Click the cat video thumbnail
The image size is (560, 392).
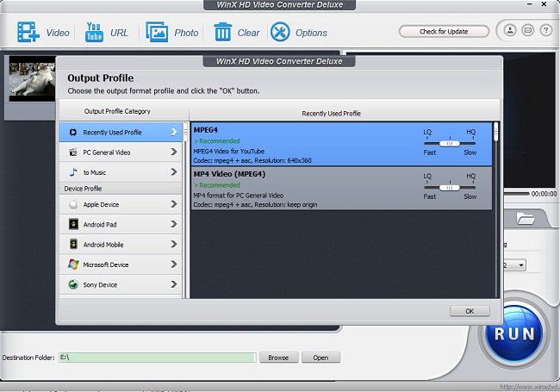32,78
